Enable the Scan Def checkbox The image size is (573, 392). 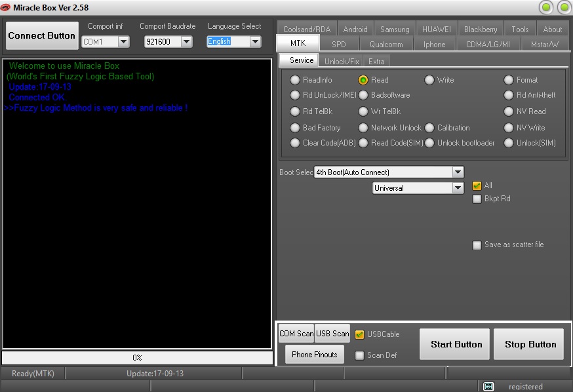coord(359,355)
